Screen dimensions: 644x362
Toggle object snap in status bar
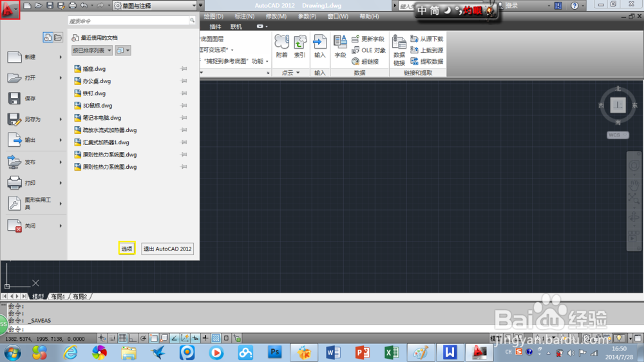point(154,338)
